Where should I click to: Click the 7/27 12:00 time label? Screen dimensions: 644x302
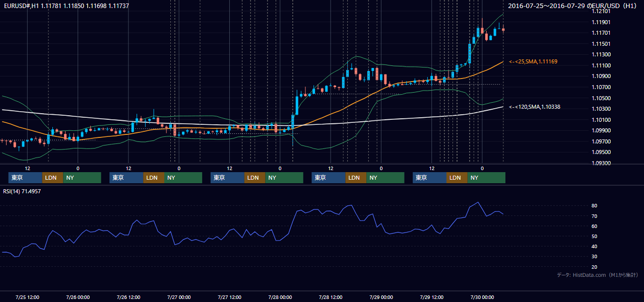pyautogui.click(x=230, y=297)
